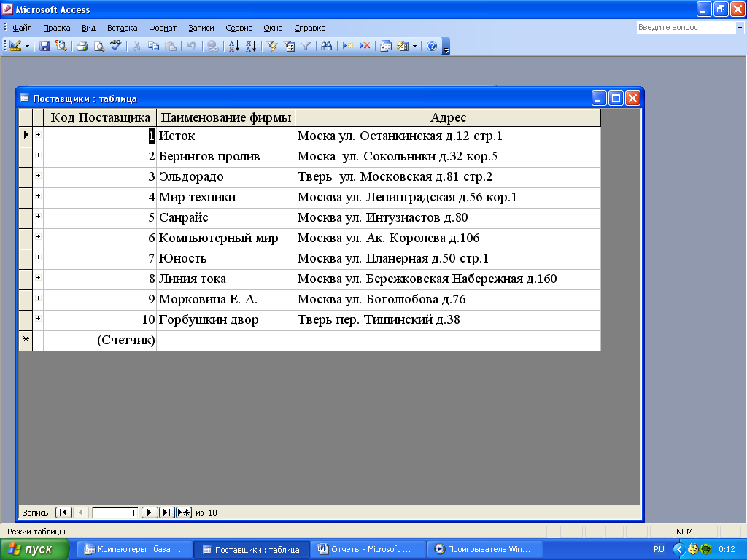Open Microsoft Access Help icon

click(x=432, y=46)
